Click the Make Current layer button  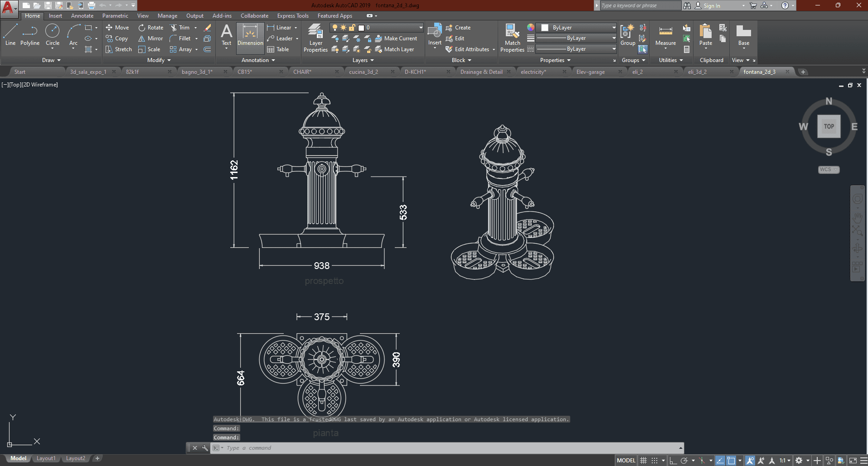click(396, 38)
